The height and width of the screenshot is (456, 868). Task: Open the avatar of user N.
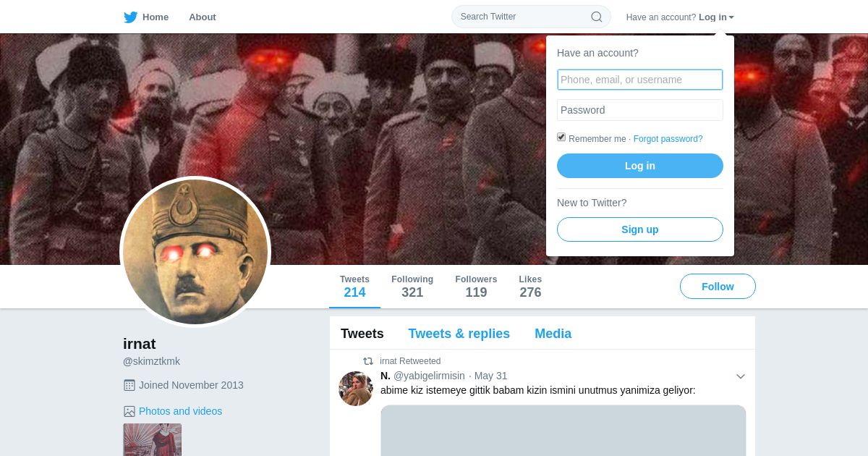click(356, 389)
